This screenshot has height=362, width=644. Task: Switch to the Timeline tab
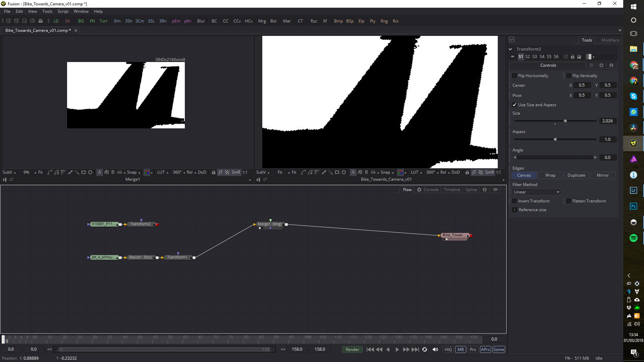pyautogui.click(x=452, y=190)
